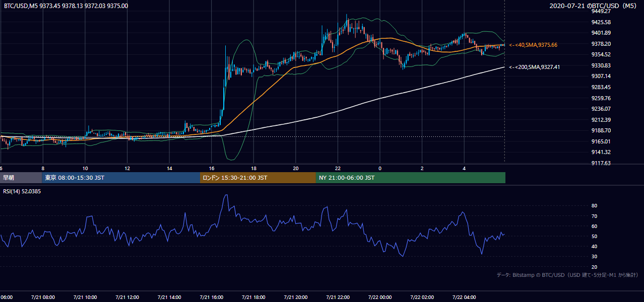The image size is (644, 302).
Task: Click hour label 18 under price chart
Action: [x=253, y=168]
